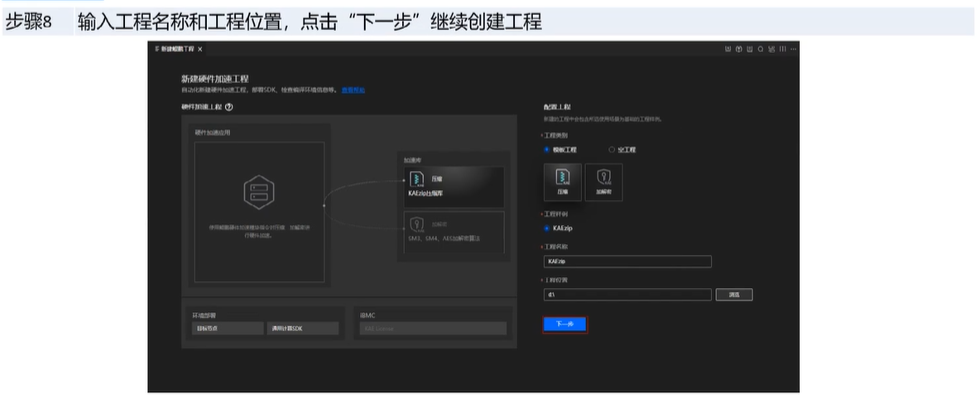Click the KAE License field under iBMC
Screen dimensions: 977x395
click(433, 328)
